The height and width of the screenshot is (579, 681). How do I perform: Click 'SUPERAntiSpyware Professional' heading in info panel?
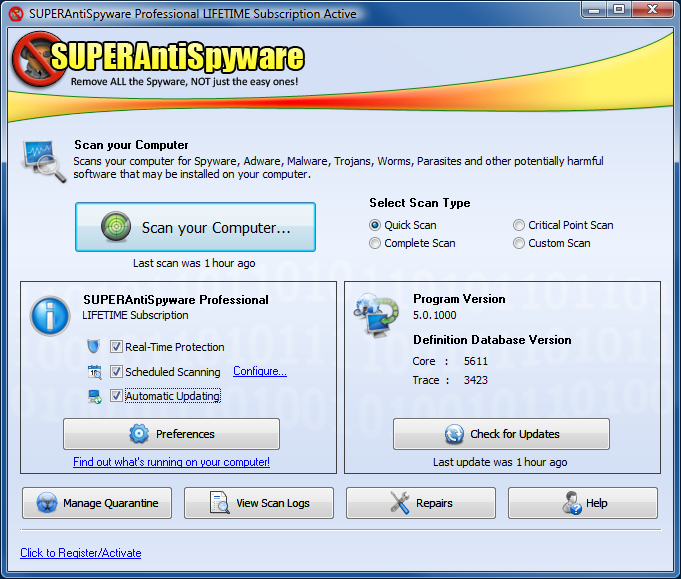point(175,300)
